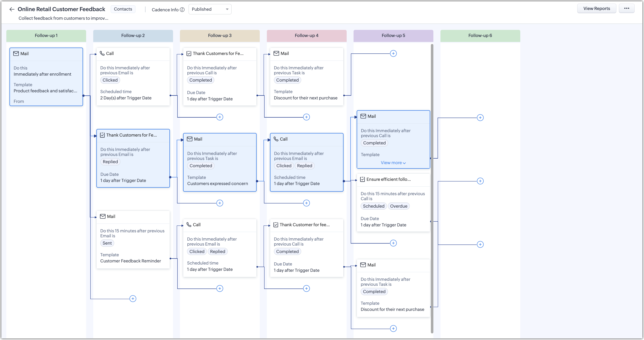Viewport: 644px width, 340px height.
Task: Click task checkbox icon on Thank Customer for fee... card
Action: (275, 225)
